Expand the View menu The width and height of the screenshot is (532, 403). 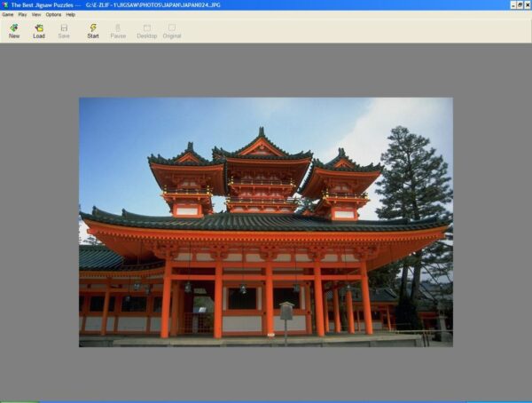36,14
